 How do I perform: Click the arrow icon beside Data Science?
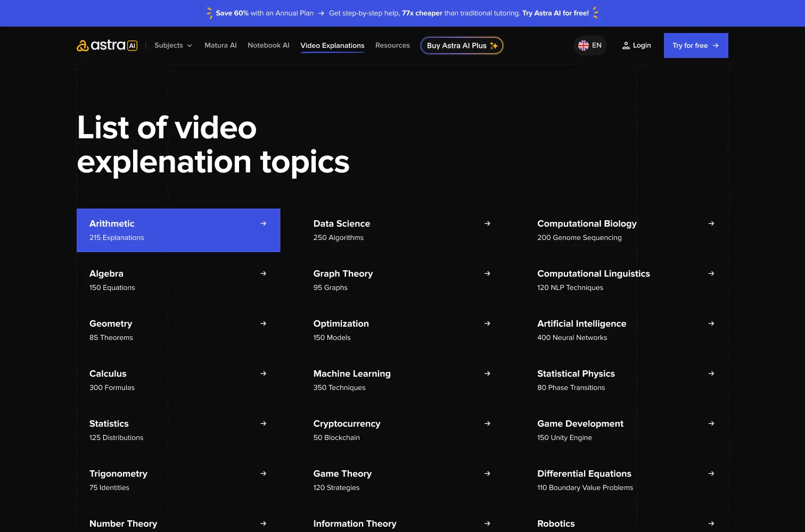(x=487, y=223)
